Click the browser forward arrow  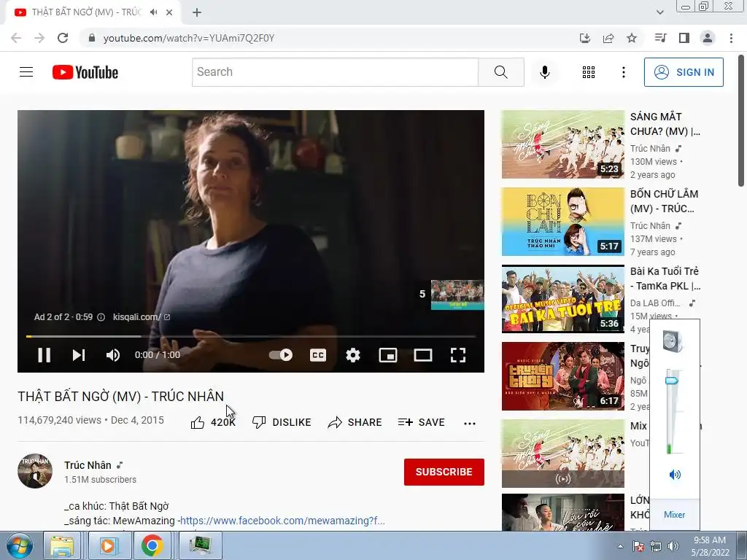(x=39, y=38)
